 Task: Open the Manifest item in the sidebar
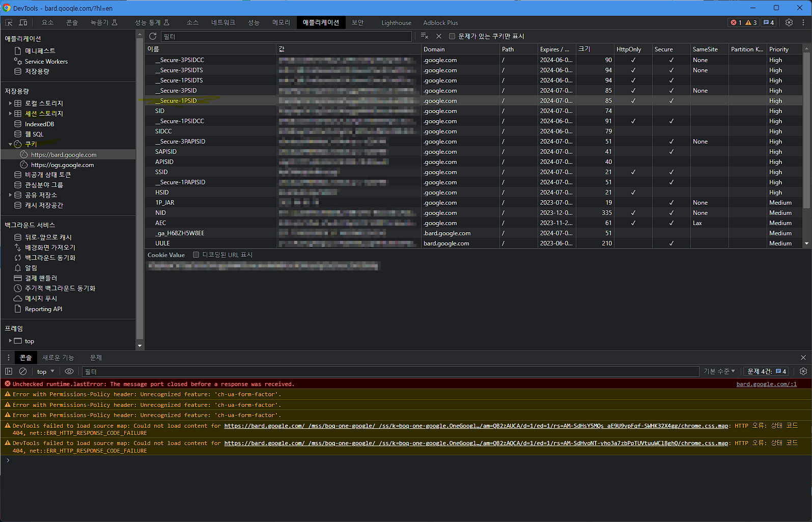pos(40,51)
